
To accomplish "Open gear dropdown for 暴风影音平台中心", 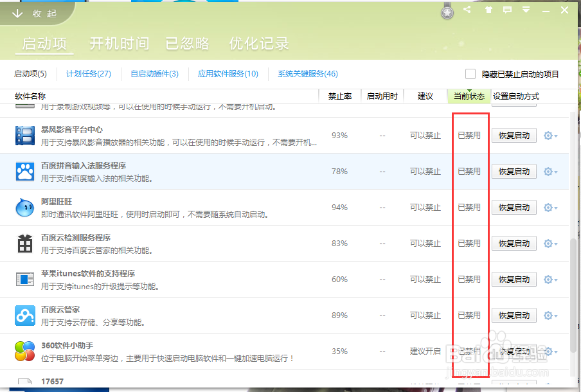I will click(551, 136).
